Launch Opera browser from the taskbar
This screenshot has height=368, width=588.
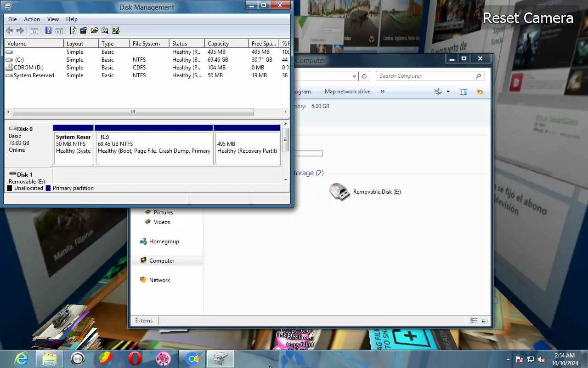135,359
